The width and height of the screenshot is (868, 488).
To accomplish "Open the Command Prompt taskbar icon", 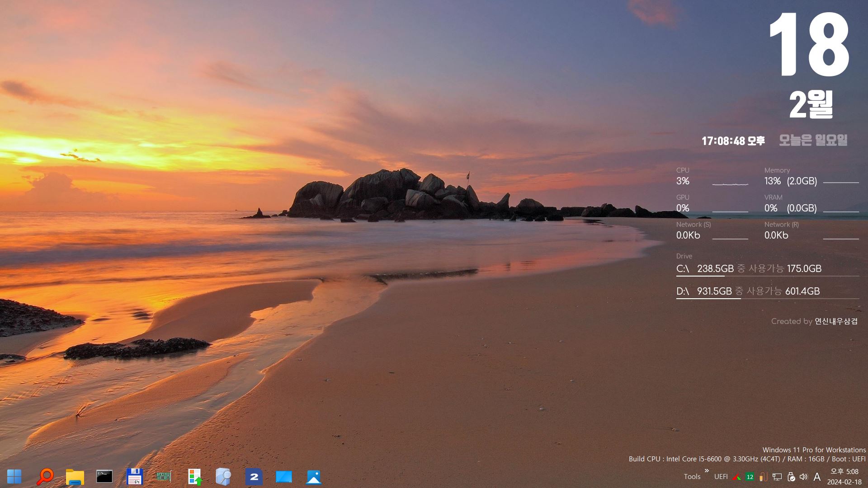I will [x=104, y=476].
